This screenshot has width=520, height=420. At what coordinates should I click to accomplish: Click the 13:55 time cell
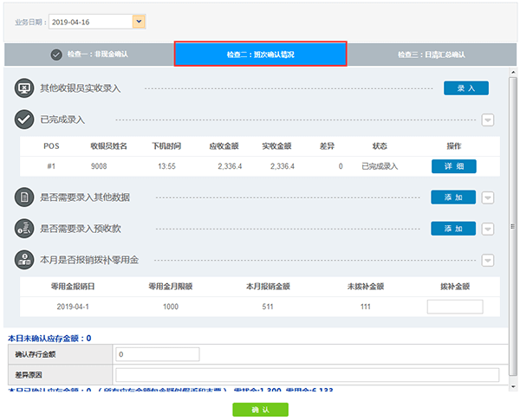point(166,166)
